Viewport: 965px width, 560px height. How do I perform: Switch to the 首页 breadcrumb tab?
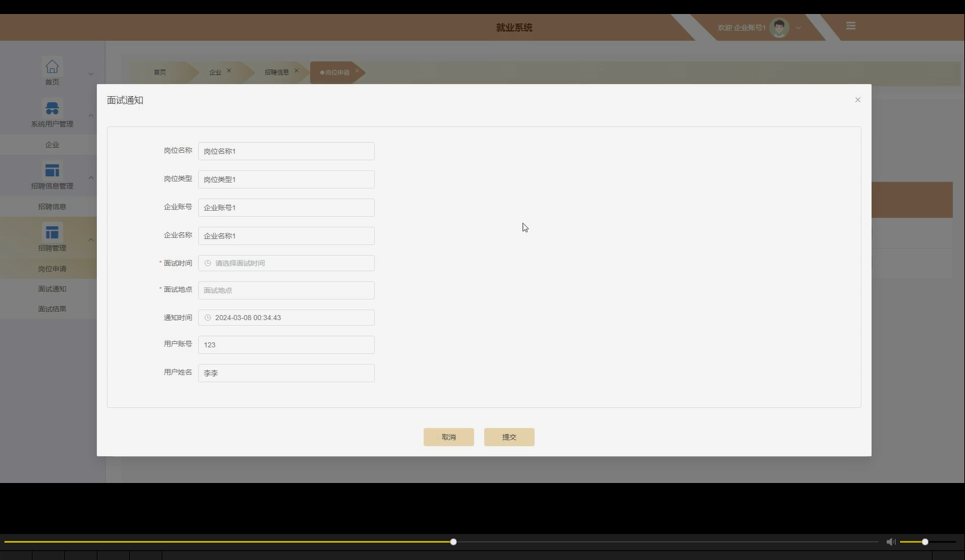pos(160,73)
